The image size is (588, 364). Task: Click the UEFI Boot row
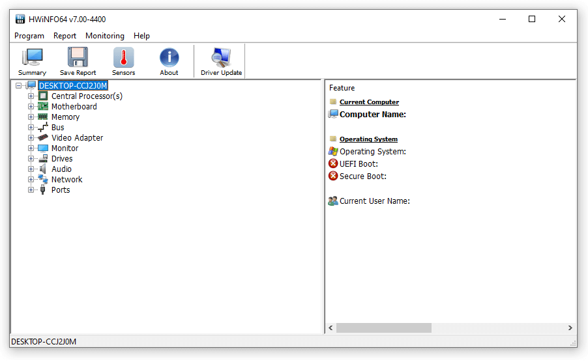pos(359,163)
